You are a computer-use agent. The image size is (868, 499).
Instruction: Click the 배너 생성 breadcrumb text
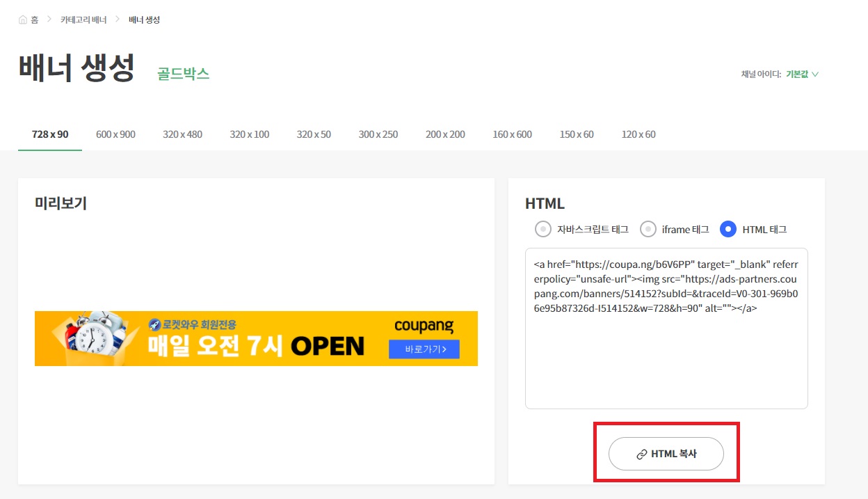(145, 19)
